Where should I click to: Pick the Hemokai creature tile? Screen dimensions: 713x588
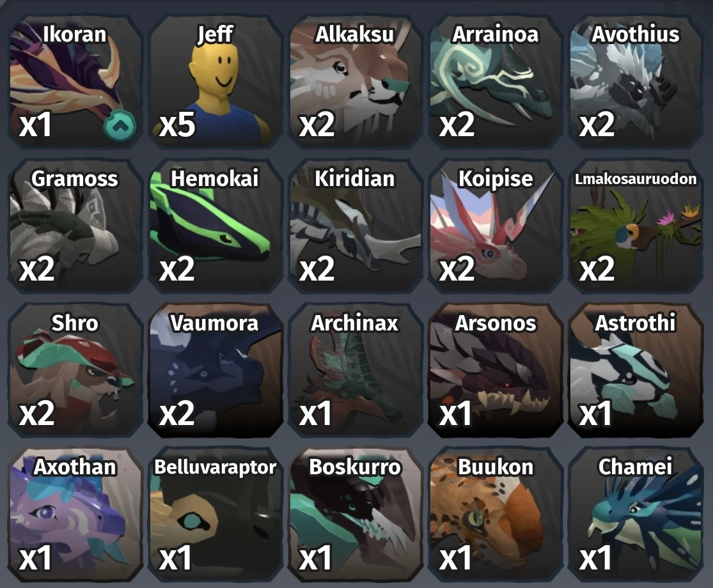coord(215,226)
